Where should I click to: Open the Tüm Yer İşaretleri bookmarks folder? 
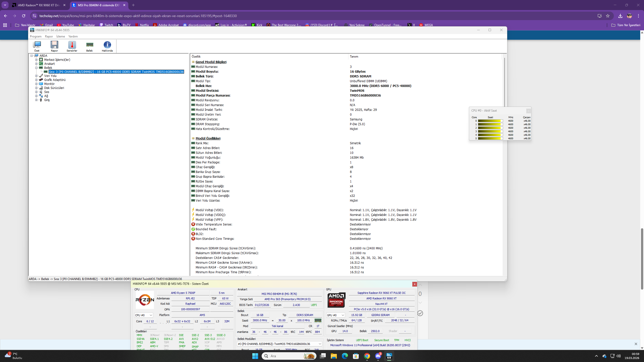pos(626,25)
